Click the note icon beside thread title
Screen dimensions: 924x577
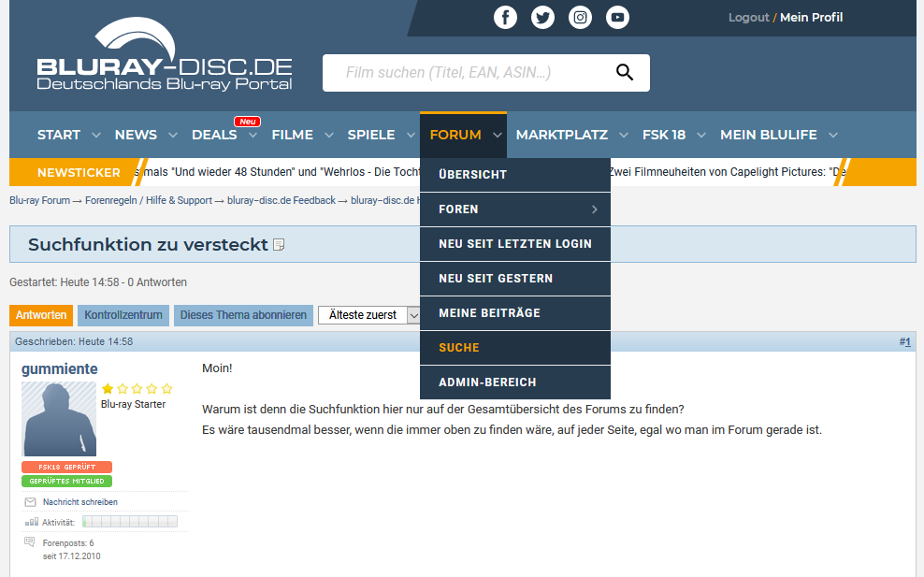tap(279, 245)
